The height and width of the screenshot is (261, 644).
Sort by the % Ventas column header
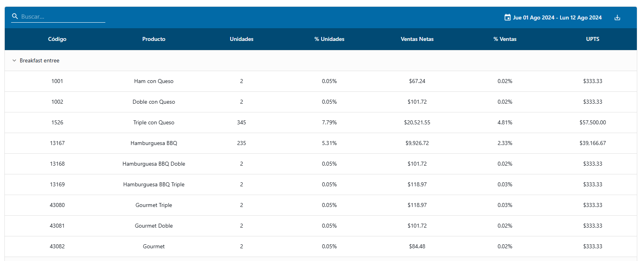(x=505, y=39)
